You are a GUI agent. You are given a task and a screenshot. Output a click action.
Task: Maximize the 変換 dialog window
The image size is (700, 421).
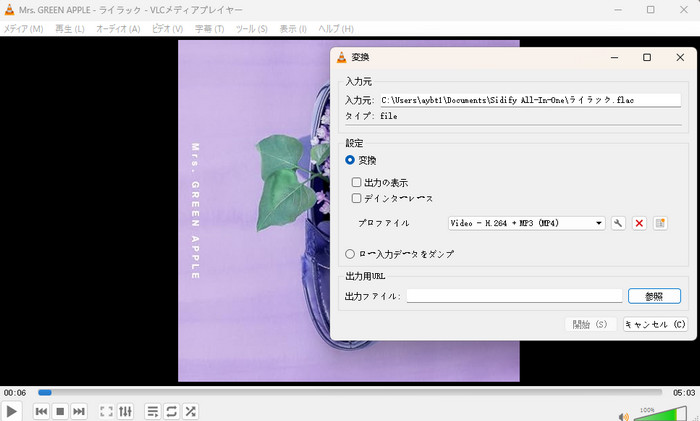click(x=647, y=57)
